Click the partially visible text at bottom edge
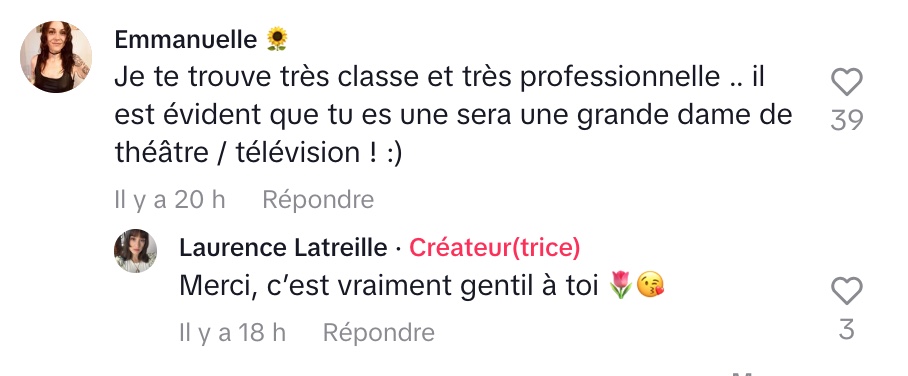 [743, 374]
